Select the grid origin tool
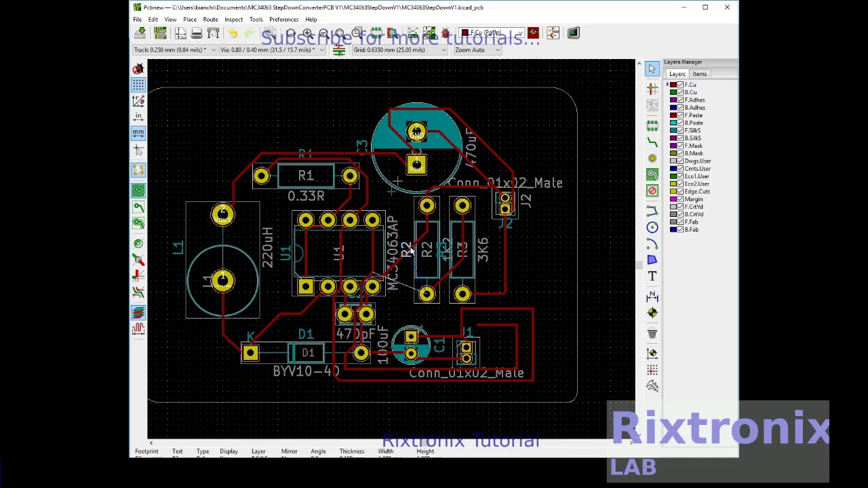 point(652,370)
